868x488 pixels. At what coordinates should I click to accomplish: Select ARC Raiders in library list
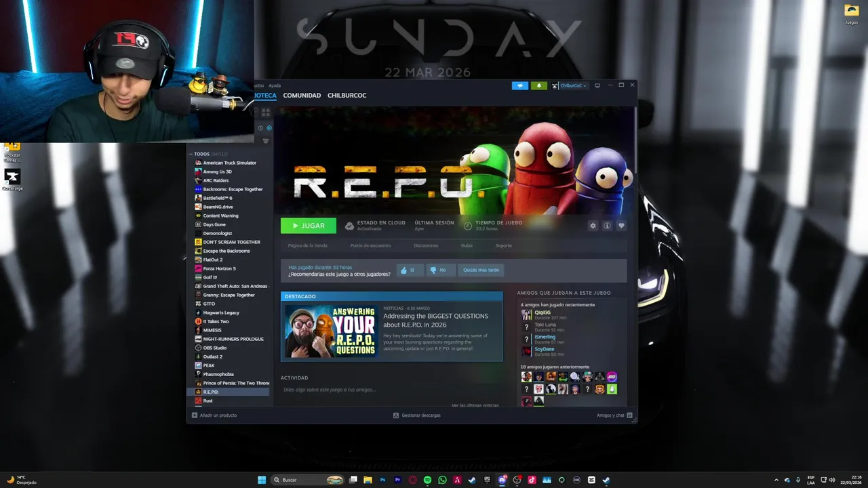[x=229, y=180]
